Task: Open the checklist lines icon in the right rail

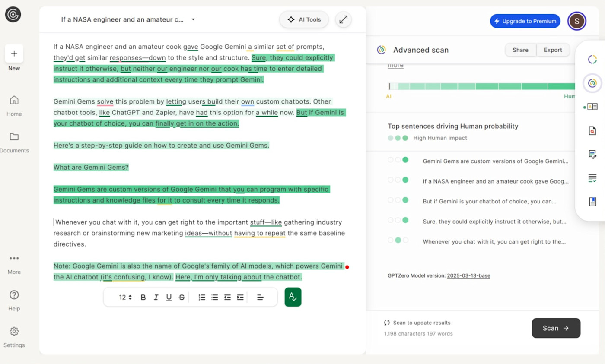Action: (592, 178)
